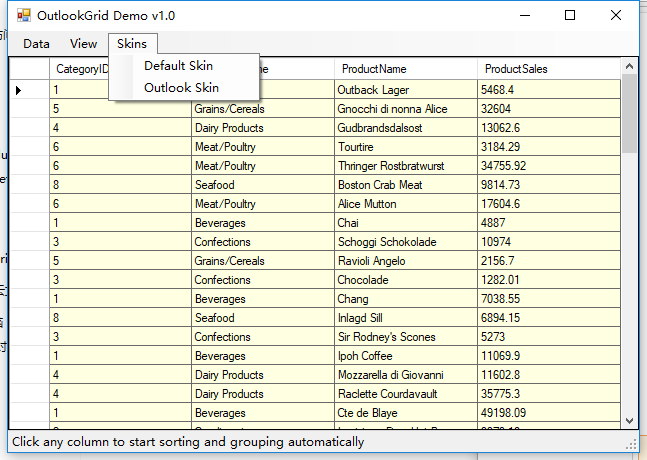Select the Gudbrandsdalsost cell

[406, 127]
